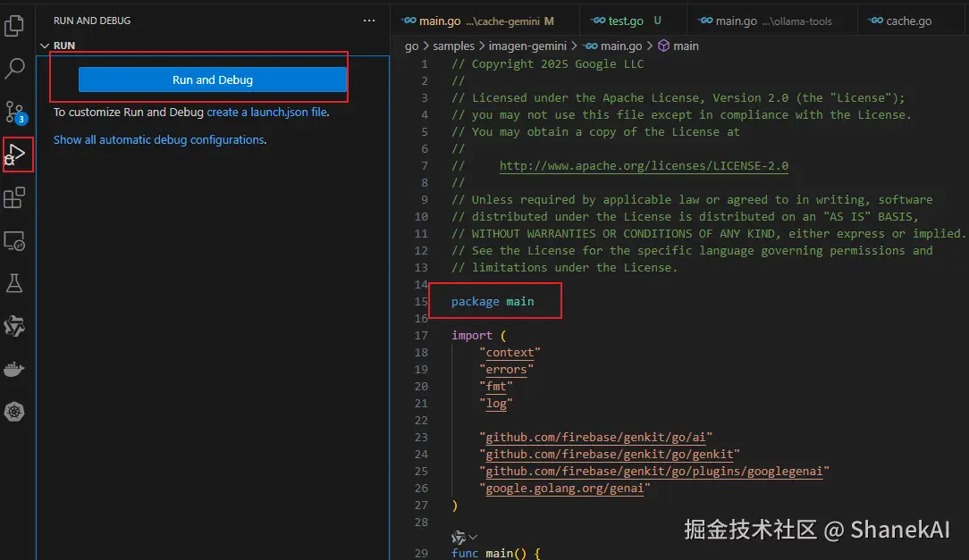Click the cube symbol icon in breadcrumb

point(663,46)
